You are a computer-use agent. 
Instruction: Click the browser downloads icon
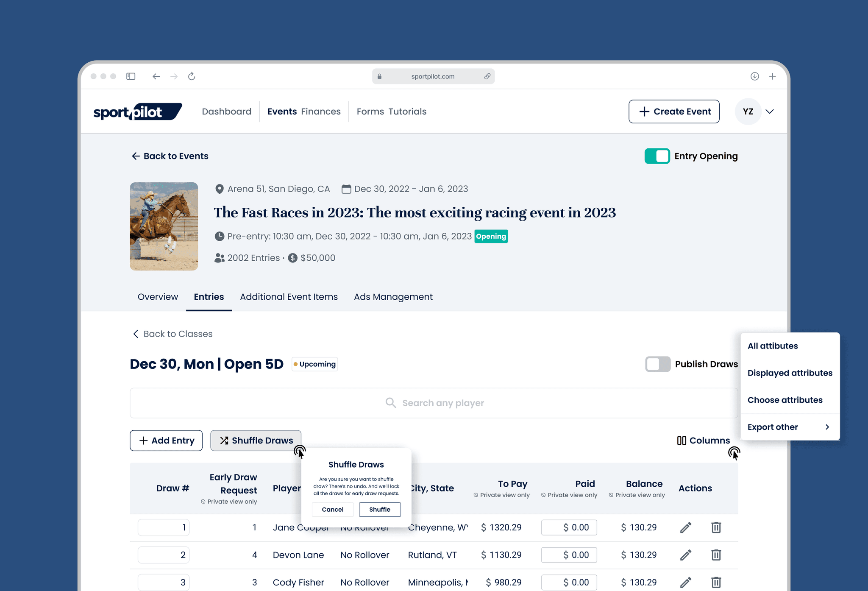pyautogui.click(x=754, y=76)
